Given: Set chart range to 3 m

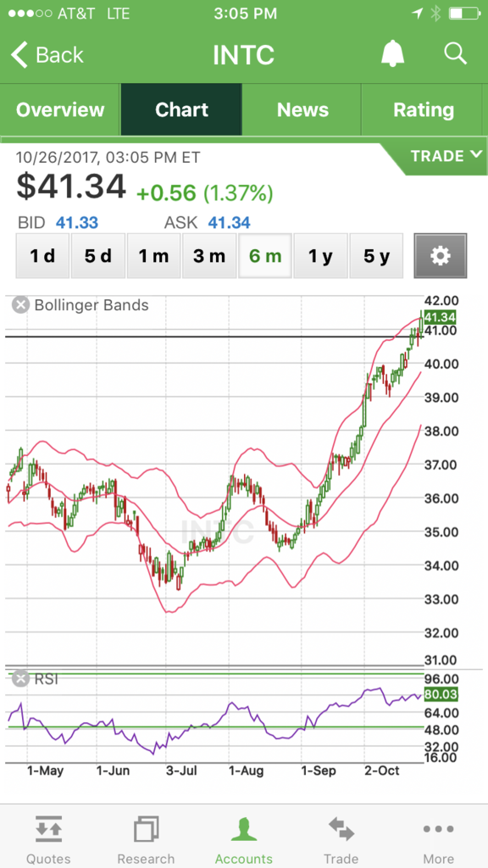Looking at the screenshot, I should tap(209, 256).
